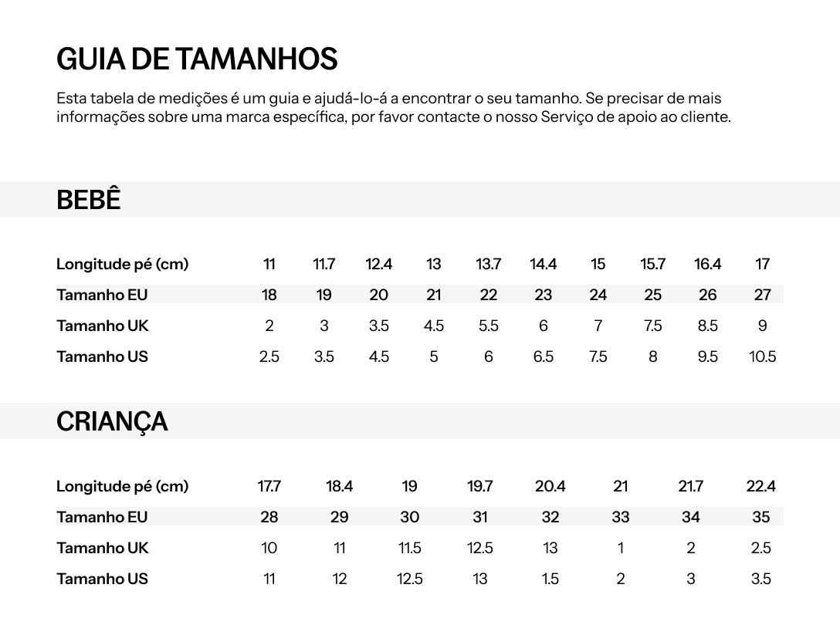Click the Longitude pé (cm) label under Criança
Screen dimensions: 840x635
pyautogui.click(x=122, y=486)
